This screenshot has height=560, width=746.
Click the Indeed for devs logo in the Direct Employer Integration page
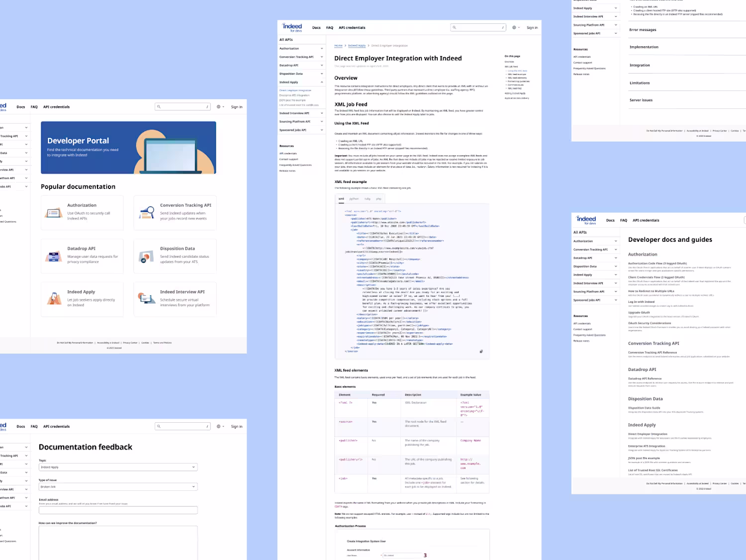[292, 27]
